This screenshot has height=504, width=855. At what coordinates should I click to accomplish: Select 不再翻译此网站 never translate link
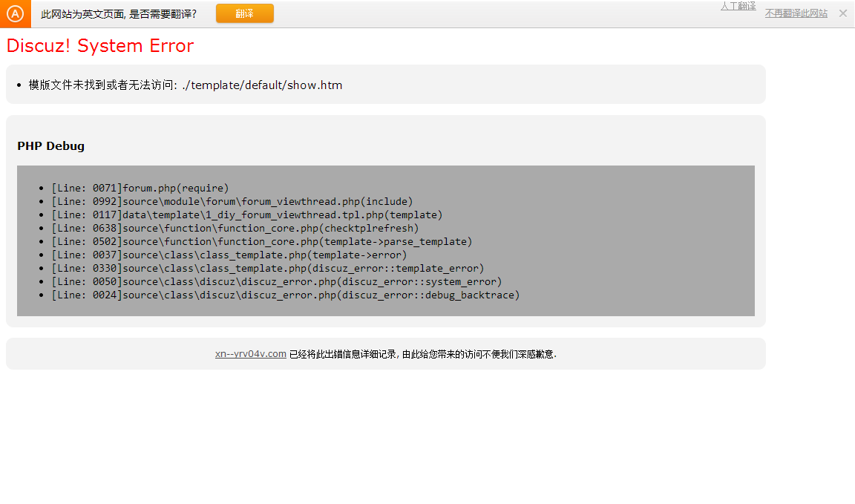pos(796,13)
